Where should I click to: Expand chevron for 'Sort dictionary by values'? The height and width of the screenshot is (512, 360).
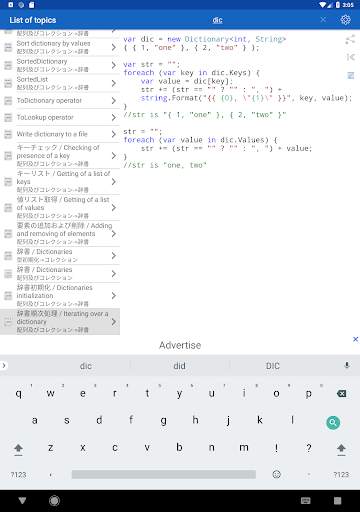114,47
